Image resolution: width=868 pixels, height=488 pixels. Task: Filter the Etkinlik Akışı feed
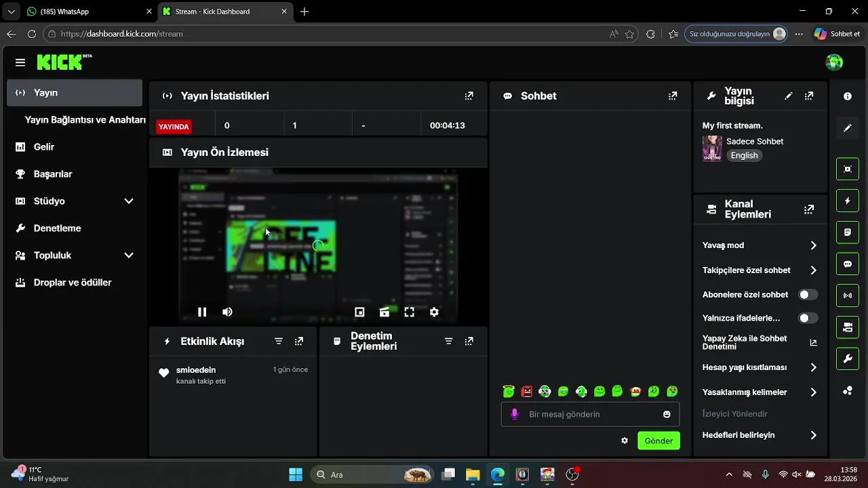[x=279, y=342]
